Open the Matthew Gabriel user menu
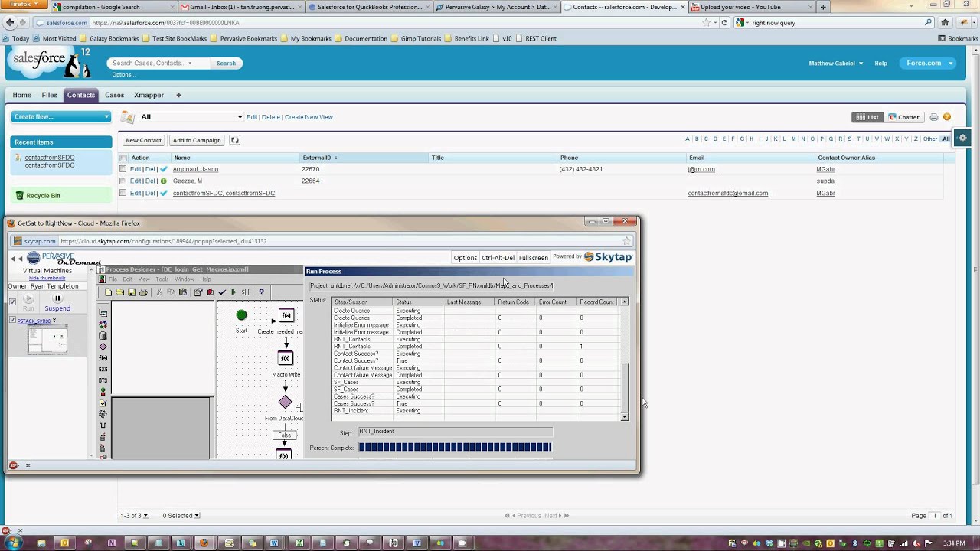This screenshot has width=980, height=551. 836,63
